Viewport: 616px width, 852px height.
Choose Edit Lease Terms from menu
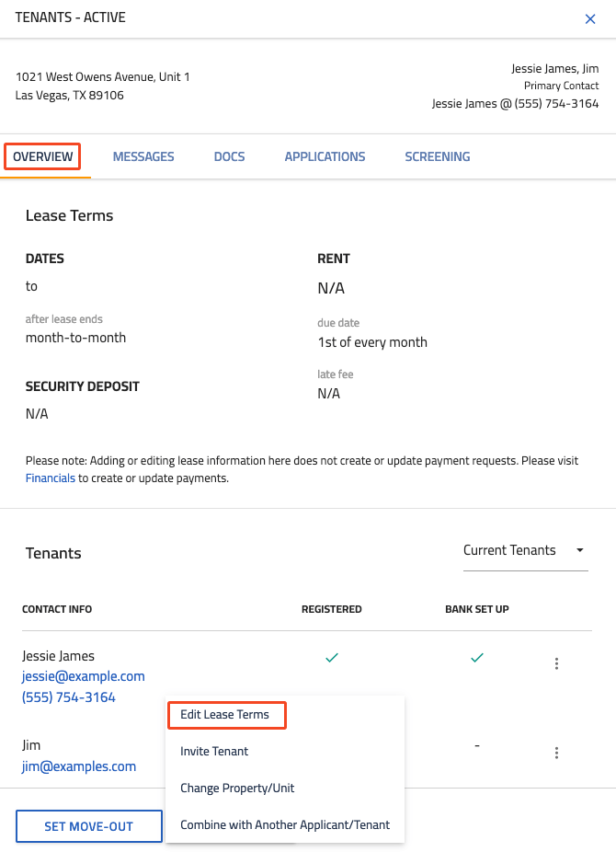point(225,715)
